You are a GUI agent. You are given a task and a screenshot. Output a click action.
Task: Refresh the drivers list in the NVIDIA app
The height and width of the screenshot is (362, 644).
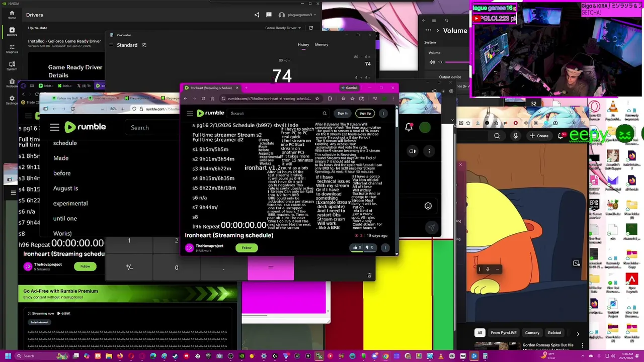click(x=310, y=28)
